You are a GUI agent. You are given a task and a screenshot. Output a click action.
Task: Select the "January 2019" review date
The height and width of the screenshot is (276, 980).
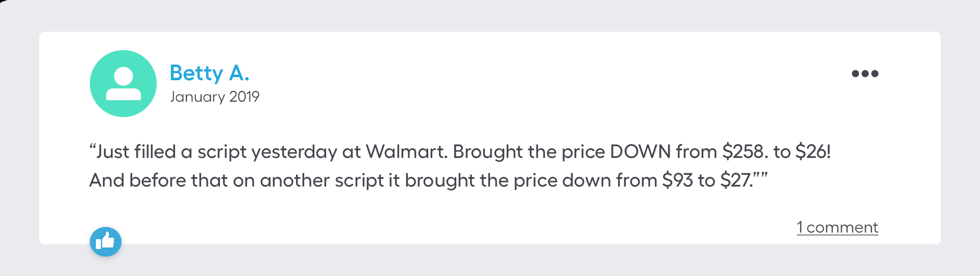coord(214,97)
